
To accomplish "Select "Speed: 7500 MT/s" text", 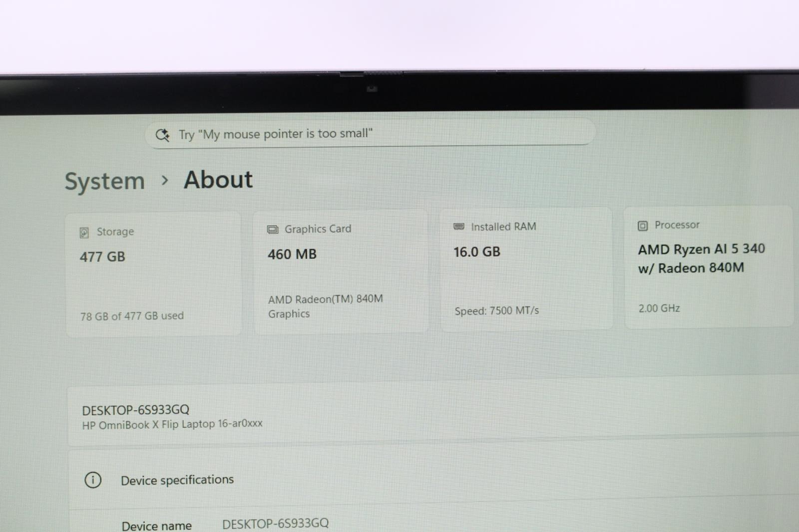I will (x=497, y=310).
